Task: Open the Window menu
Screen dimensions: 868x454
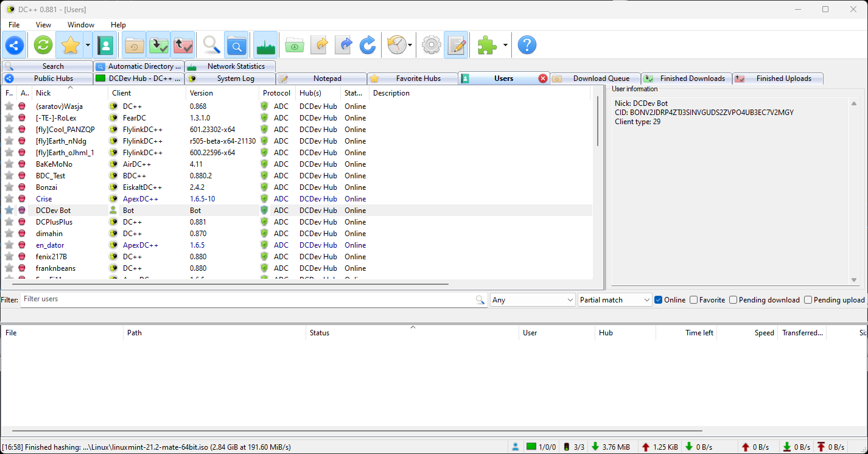Action: [x=81, y=25]
